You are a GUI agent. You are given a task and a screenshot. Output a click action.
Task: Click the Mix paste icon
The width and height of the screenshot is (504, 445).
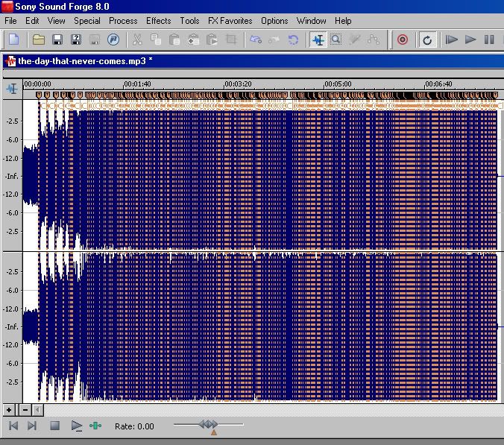(x=193, y=40)
